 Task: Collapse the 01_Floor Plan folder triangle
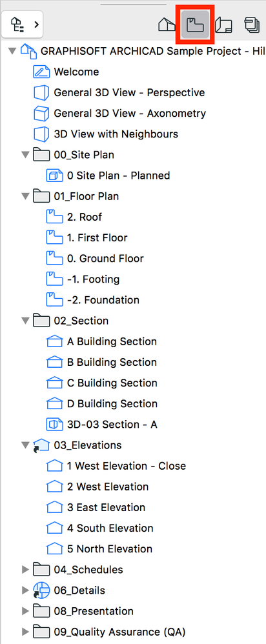coord(25,196)
